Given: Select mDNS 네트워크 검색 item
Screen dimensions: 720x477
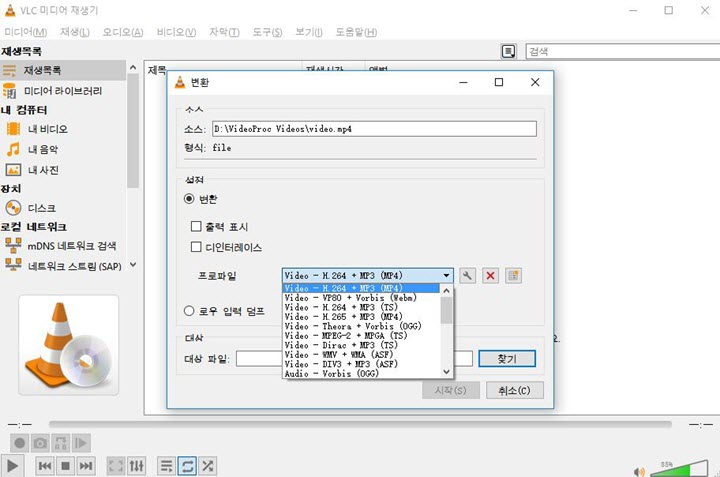Looking at the screenshot, I should pos(63,246).
